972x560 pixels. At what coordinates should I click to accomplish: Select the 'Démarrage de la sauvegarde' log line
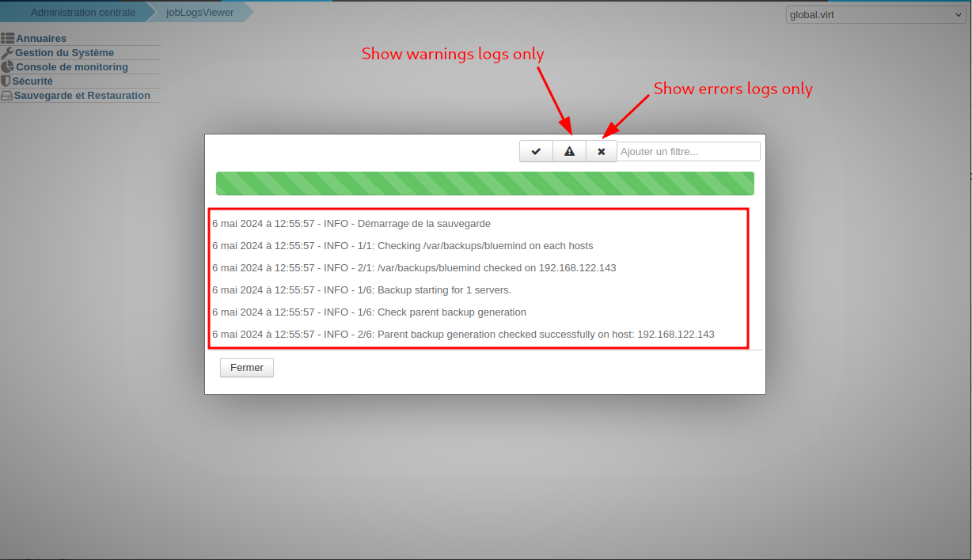click(351, 224)
